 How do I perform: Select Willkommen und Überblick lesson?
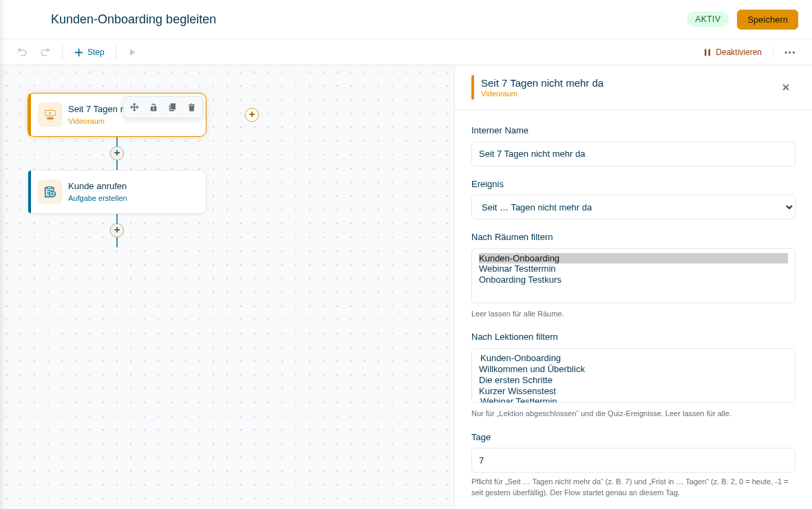click(x=633, y=369)
